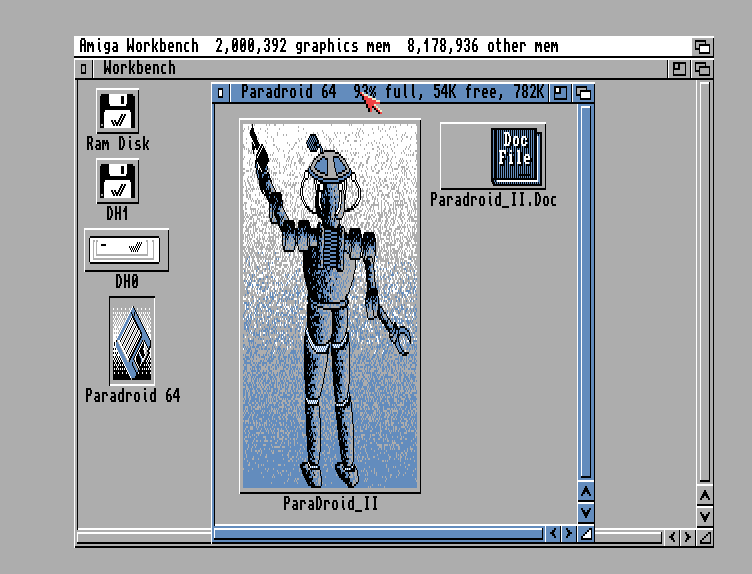This screenshot has width=752, height=574.
Task: Click the Workbench window vertical scrollbar
Action: 705,282
